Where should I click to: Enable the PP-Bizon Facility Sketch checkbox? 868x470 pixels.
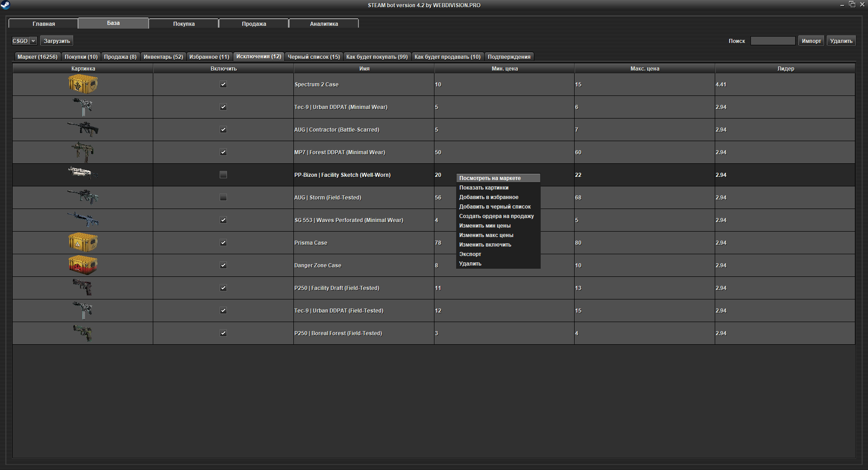click(223, 175)
